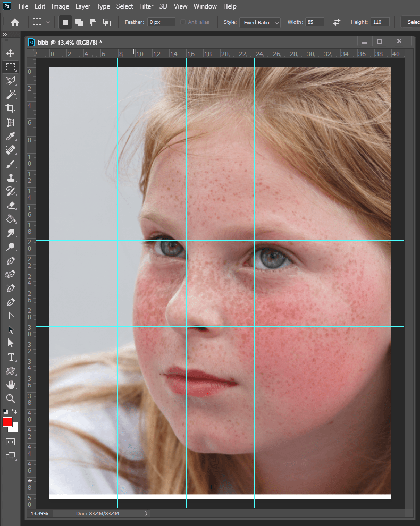Click the Width input field

[315, 22]
